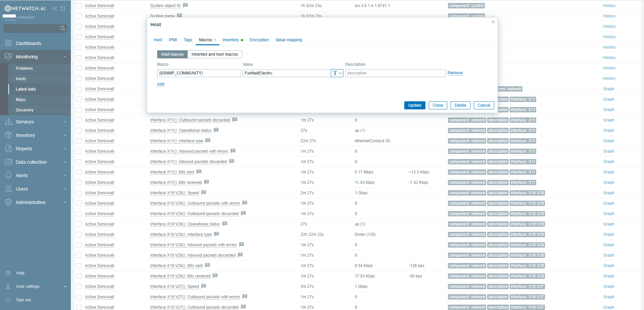Open the Reports sidebar icon

click(x=8, y=149)
